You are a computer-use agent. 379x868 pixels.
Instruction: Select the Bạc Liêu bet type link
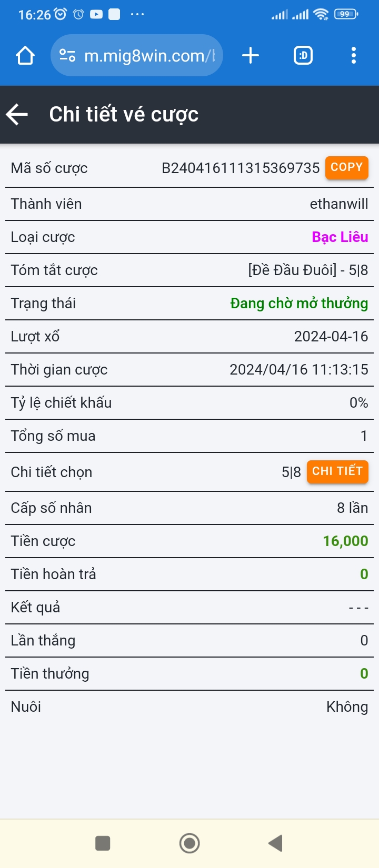340,237
